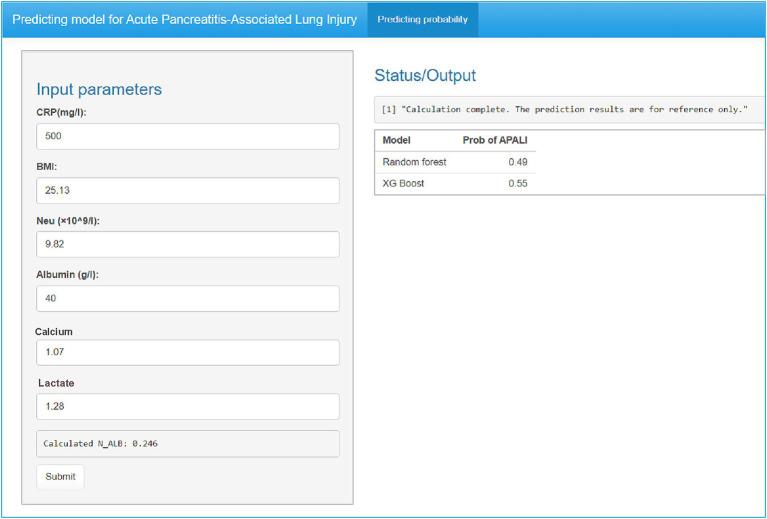Screen dimensions: 767x519
Task: Click the Calculated N_ALB output box
Action: point(188,443)
